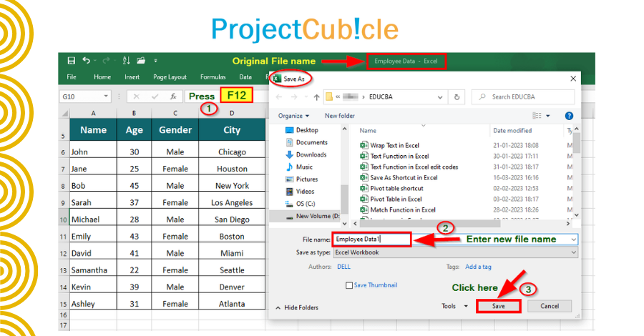Open the Organize dropdown menu
This screenshot has width=644, height=336.
[x=293, y=116]
